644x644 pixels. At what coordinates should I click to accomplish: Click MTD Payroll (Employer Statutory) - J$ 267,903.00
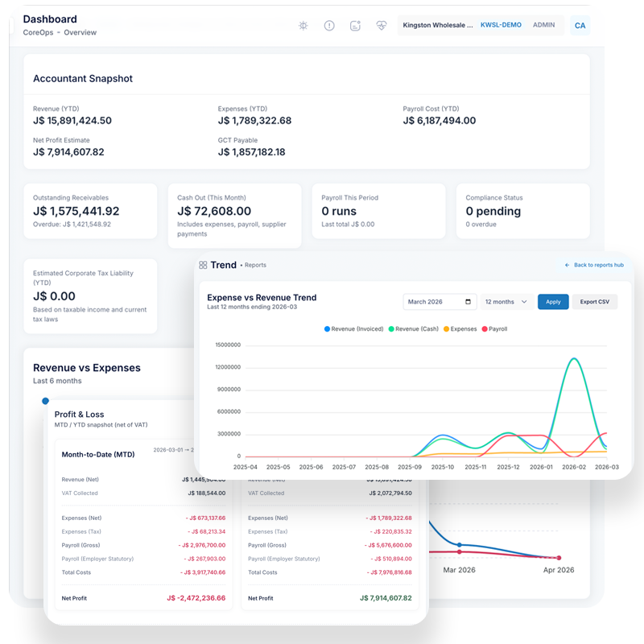(x=204, y=559)
